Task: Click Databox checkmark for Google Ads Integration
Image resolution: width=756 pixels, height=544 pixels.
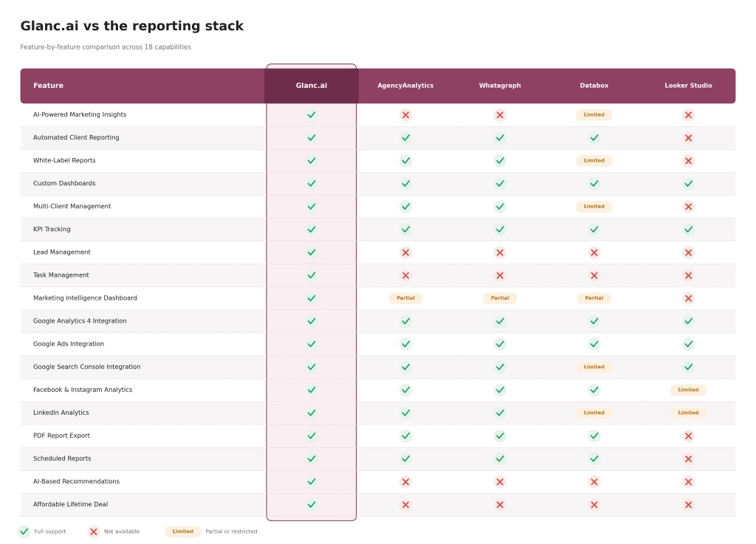Action: (x=594, y=344)
